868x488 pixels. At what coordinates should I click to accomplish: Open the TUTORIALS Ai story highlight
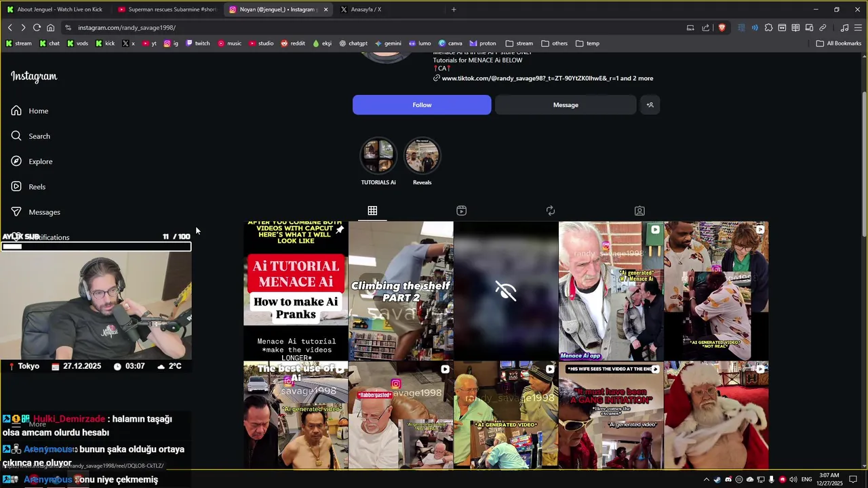(378, 161)
